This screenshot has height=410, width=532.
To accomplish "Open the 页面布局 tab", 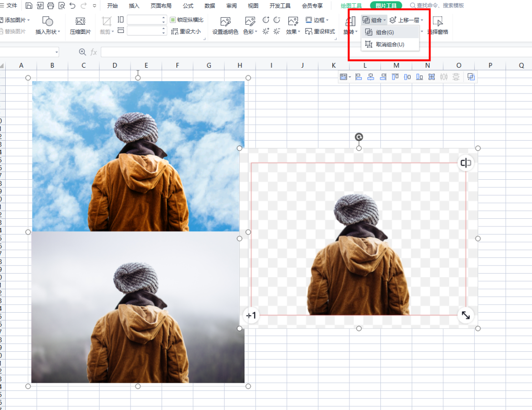I will (x=161, y=6).
